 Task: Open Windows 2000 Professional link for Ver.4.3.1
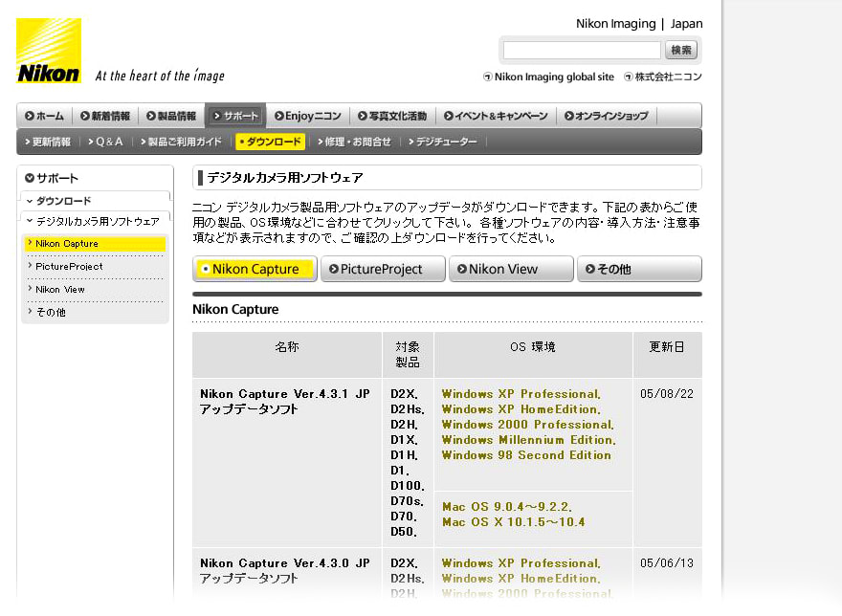pos(527,425)
